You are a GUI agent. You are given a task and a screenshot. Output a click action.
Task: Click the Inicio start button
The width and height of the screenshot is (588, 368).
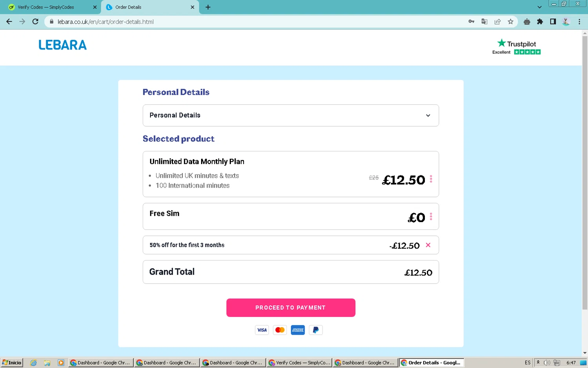point(12,363)
